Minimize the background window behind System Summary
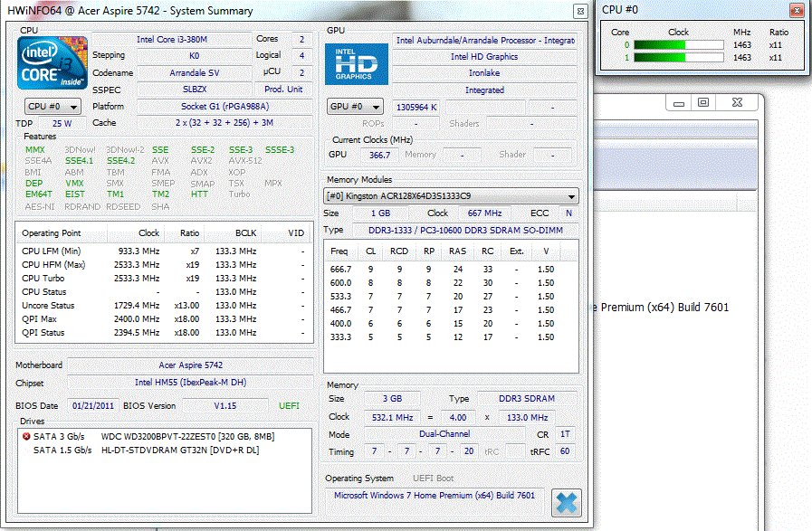Screen dimensions: 812x531 tap(679, 103)
